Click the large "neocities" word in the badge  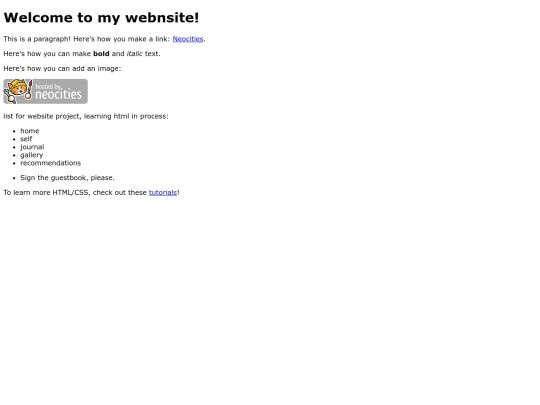pyautogui.click(x=59, y=94)
